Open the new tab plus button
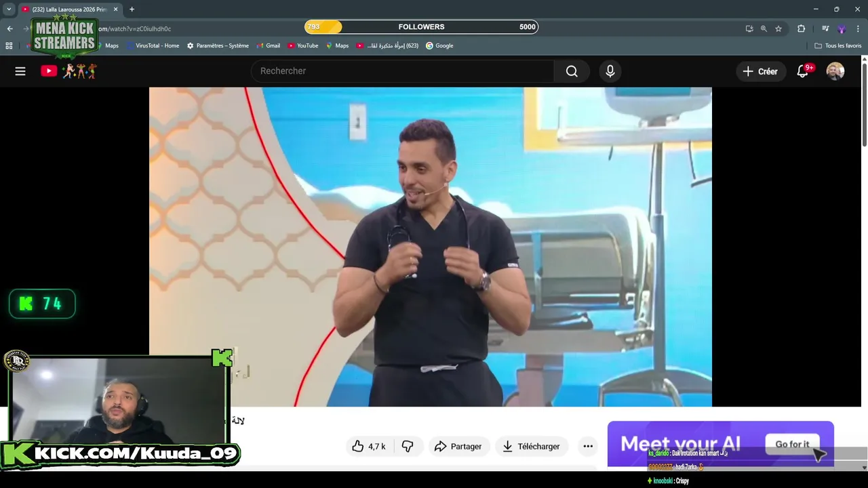 (132, 9)
